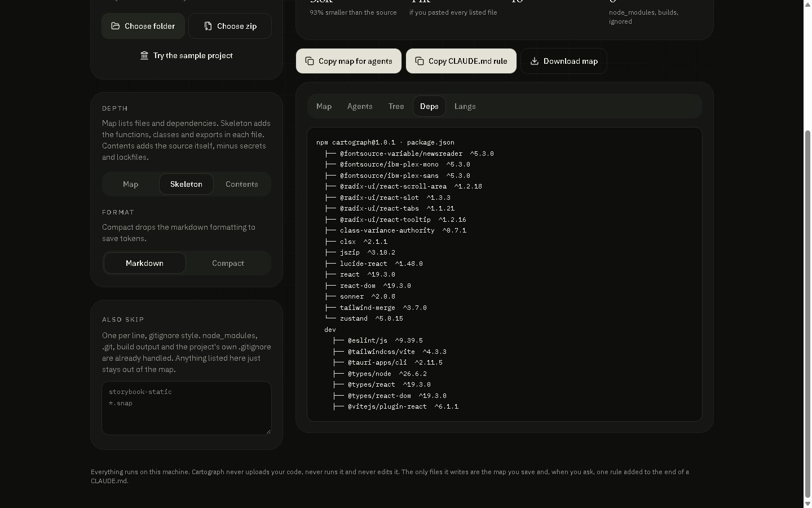Click the download icon in Download map
812x508 pixels.
tap(535, 61)
